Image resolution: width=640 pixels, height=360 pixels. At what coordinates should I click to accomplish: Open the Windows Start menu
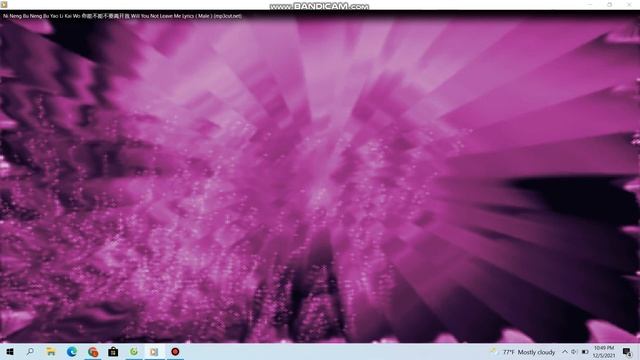click(10, 351)
